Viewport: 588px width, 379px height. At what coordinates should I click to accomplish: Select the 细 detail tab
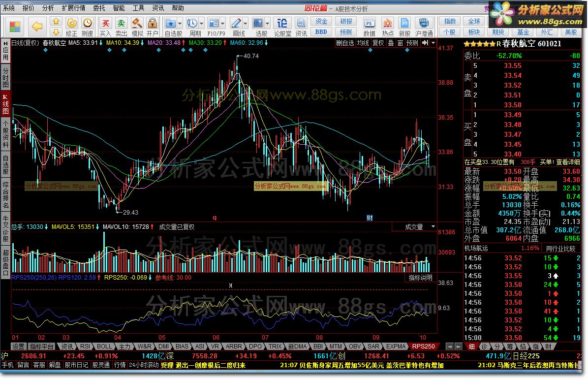(471, 347)
